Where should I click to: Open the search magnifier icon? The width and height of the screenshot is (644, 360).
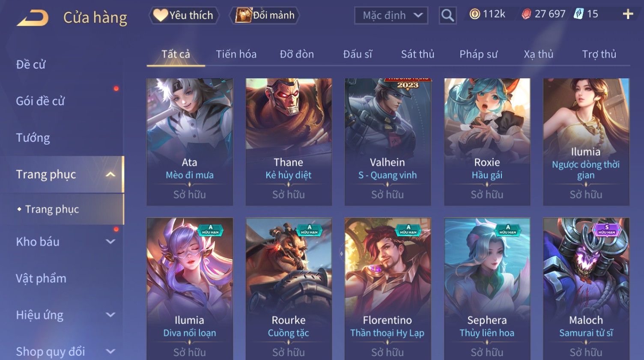click(447, 15)
